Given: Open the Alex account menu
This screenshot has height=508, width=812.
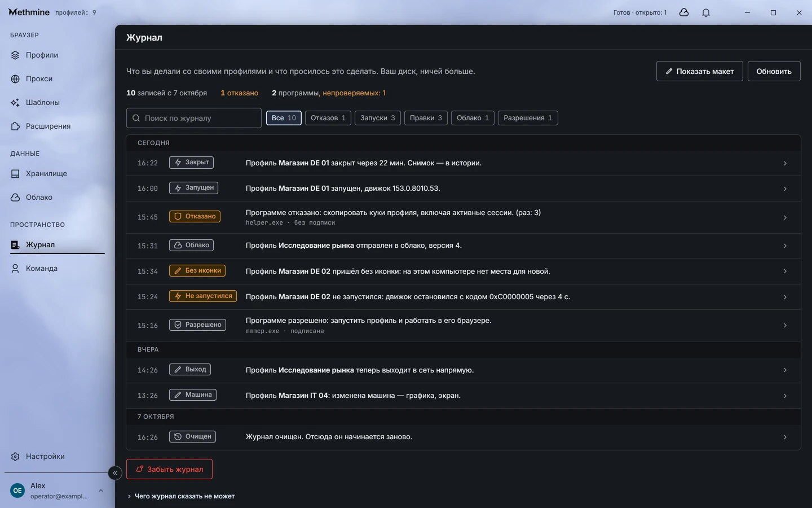Looking at the screenshot, I should [x=57, y=491].
